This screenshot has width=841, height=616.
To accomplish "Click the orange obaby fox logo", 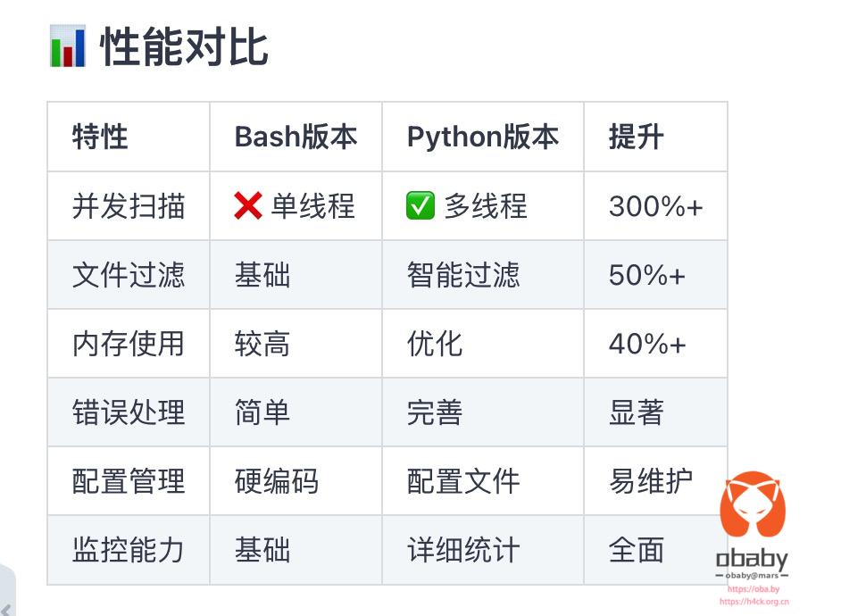I will coord(753,504).
